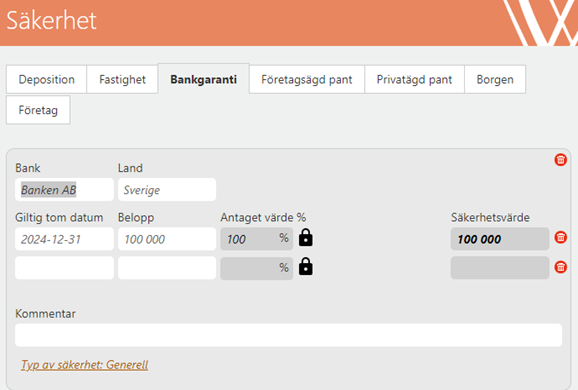Open the Borgen tab
This screenshot has width=578, height=390.
tap(495, 79)
